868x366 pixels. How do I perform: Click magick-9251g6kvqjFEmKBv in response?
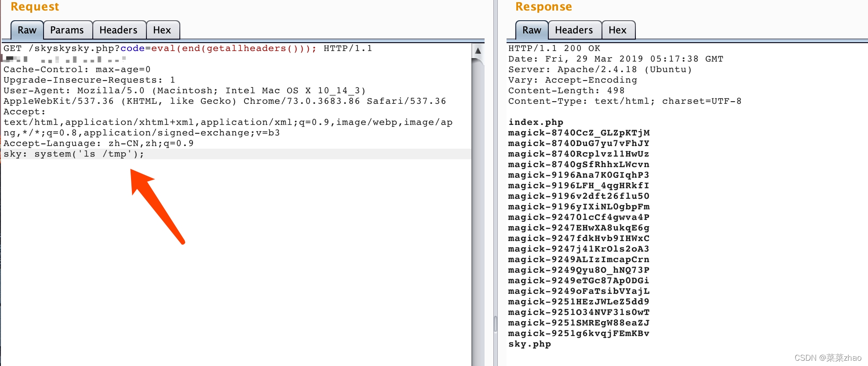click(x=579, y=333)
